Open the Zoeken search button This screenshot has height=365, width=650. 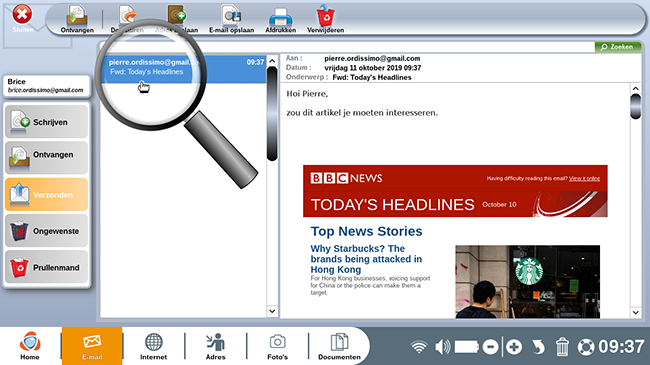coord(618,47)
